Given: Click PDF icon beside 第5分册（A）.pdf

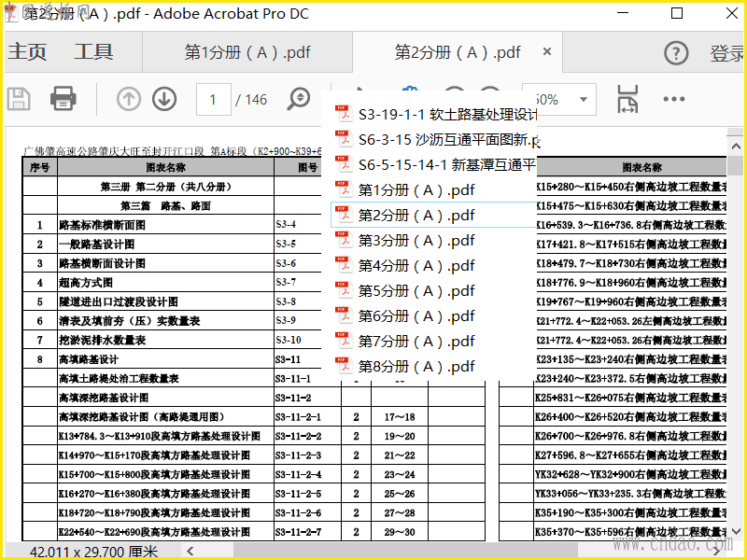Looking at the screenshot, I should coord(343,291).
